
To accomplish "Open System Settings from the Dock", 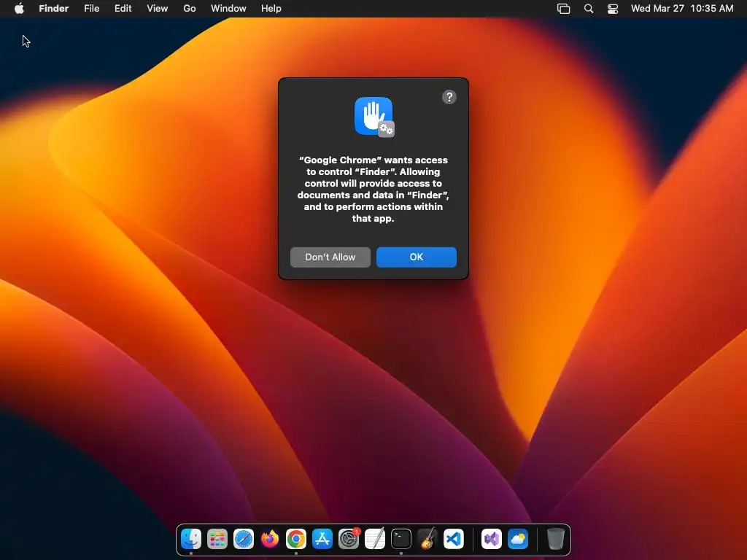I will click(x=349, y=539).
